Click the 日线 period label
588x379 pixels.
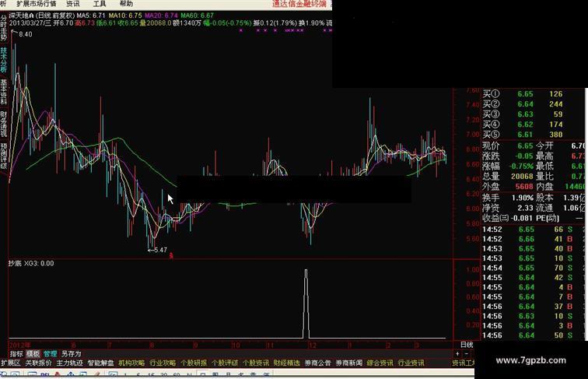point(467,345)
